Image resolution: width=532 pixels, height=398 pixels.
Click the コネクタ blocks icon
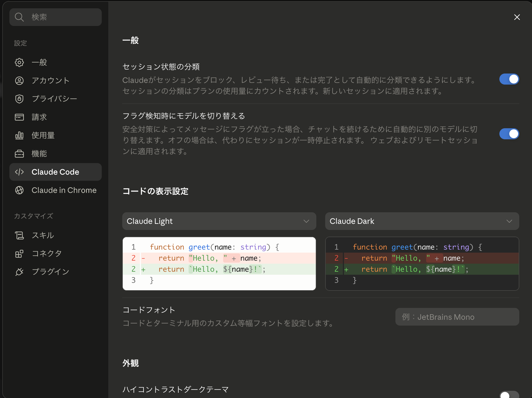point(19,254)
